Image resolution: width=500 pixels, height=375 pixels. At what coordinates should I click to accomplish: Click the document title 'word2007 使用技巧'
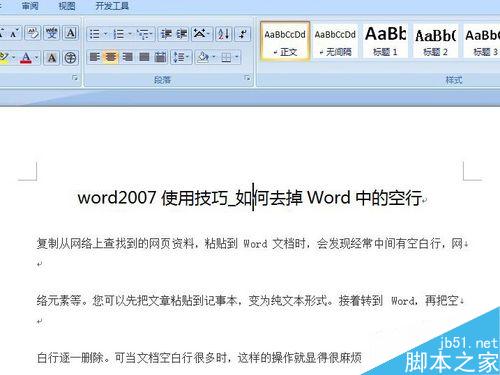(152, 198)
